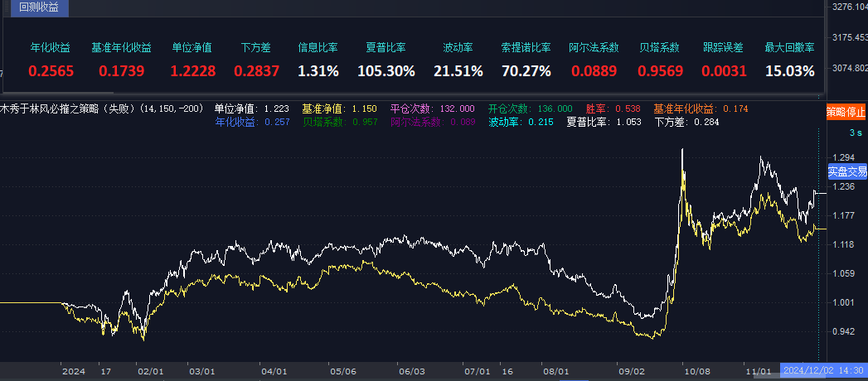This screenshot has height=381, width=868.
Task: Select the 信息比率 value 1.31%
Action: click(318, 70)
